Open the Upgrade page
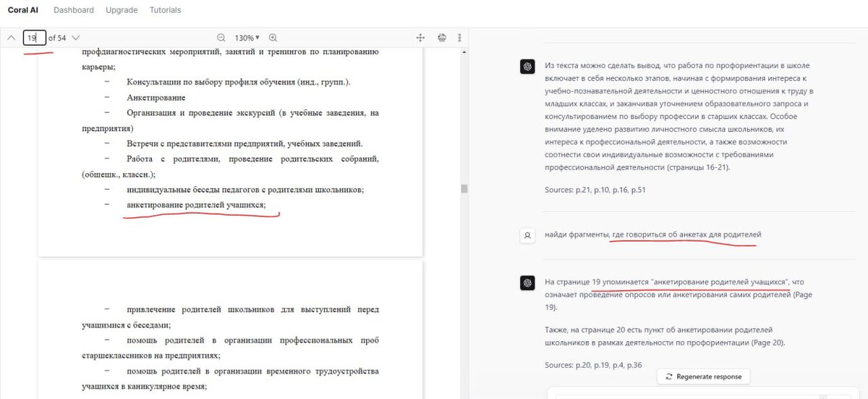Image resolution: width=868 pixels, height=399 pixels. [122, 10]
